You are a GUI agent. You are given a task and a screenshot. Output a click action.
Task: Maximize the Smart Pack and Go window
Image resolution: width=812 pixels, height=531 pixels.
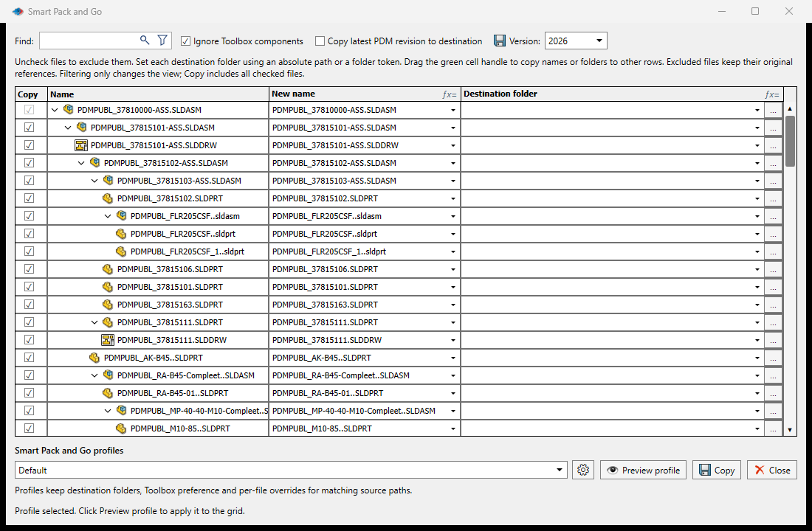[755, 11]
